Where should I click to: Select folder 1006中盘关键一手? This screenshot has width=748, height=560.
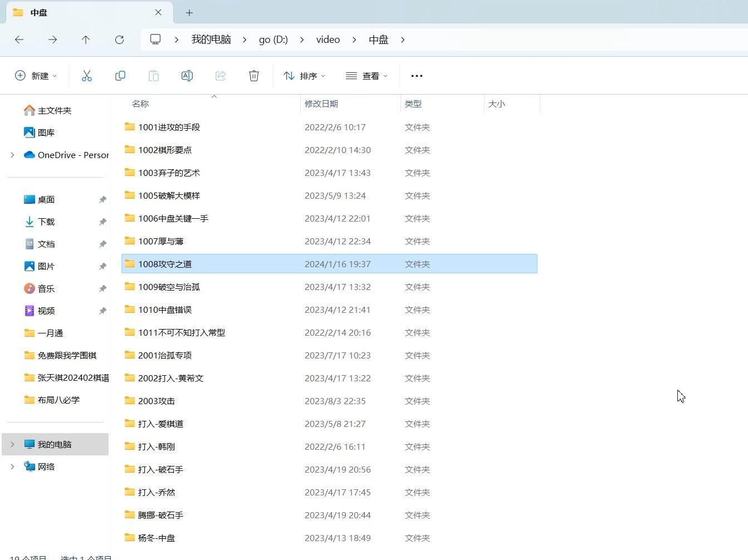click(329, 218)
